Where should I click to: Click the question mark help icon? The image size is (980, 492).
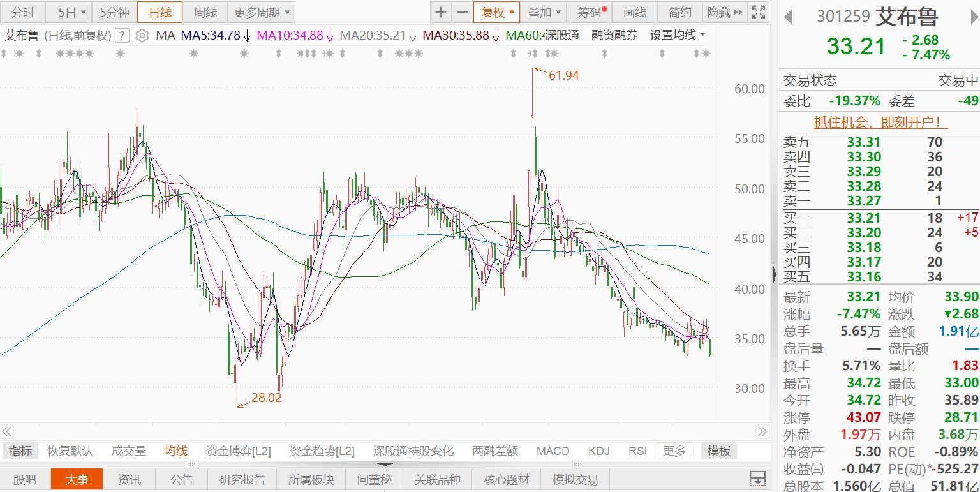[122, 36]
